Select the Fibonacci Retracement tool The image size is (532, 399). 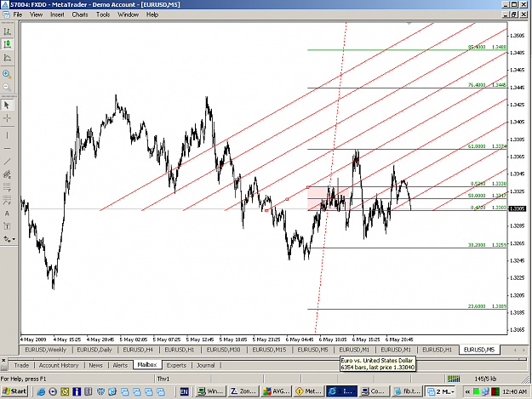coord(7,200)
